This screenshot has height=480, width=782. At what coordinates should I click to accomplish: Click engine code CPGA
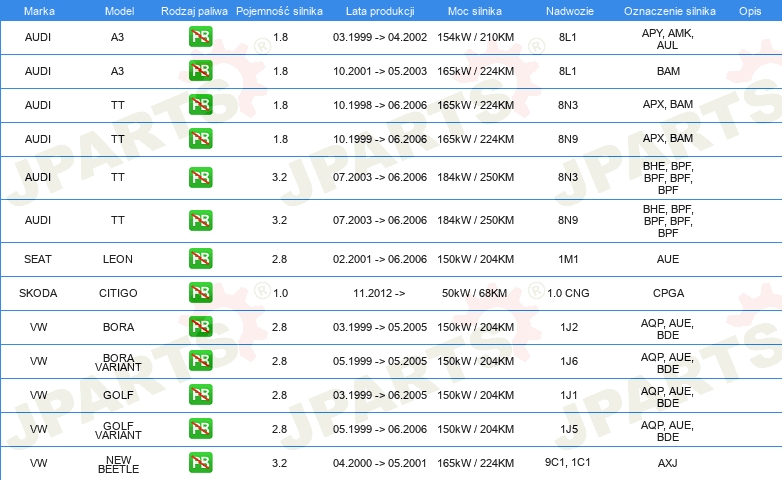[668, 293]
